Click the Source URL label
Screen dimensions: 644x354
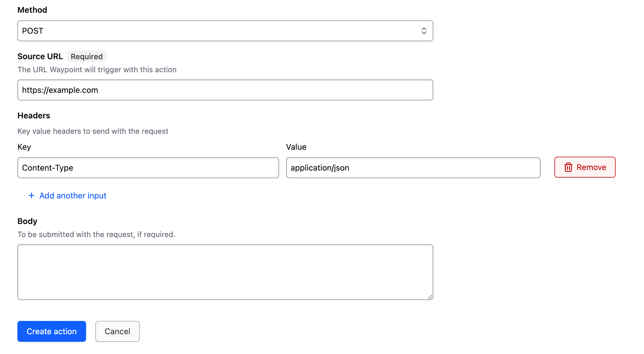point(40,56)
